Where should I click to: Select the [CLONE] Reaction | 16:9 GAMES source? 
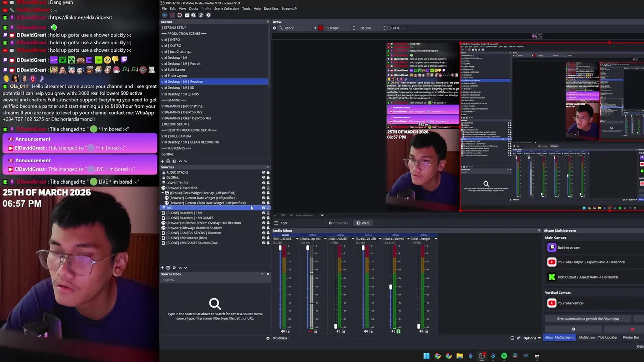(x=190, y=218)
